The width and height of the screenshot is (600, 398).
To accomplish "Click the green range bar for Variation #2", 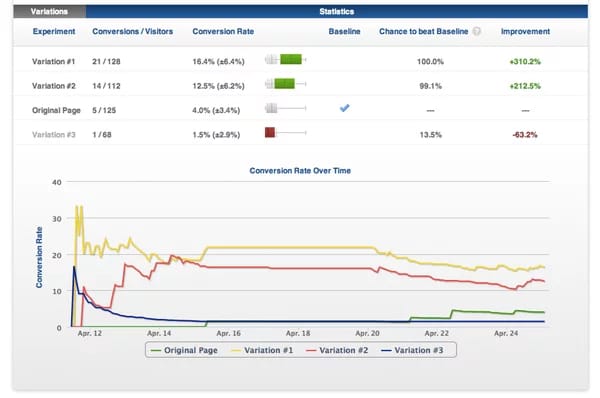I will click(x=284, y=84).
